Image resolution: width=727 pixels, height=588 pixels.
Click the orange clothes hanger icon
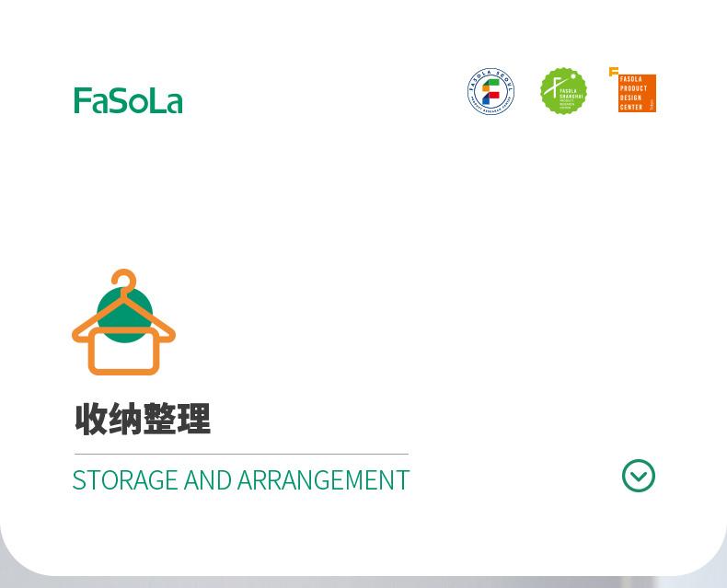pyautogui.click(x=124, y=322)
